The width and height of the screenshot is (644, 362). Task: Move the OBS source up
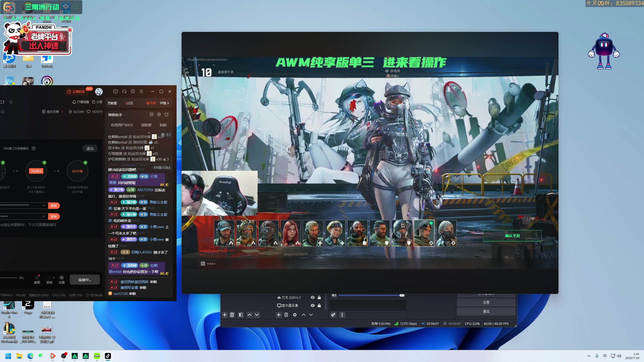coord(304,315)
